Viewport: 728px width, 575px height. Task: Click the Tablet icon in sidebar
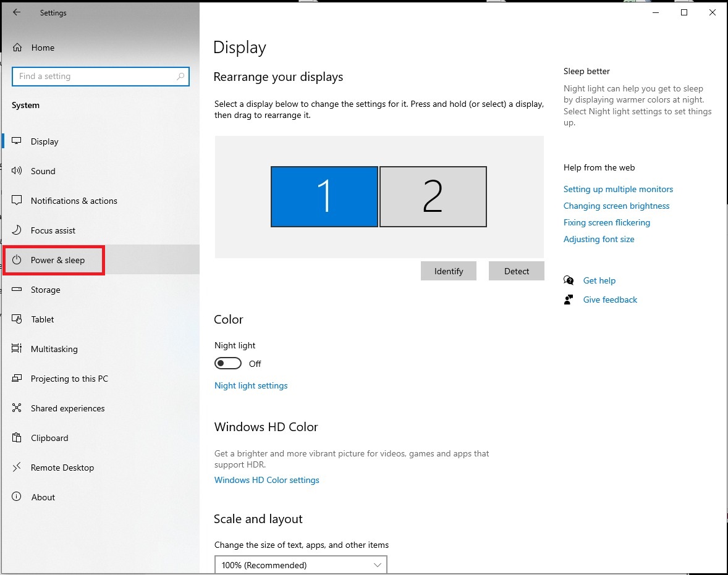[17, 319]
